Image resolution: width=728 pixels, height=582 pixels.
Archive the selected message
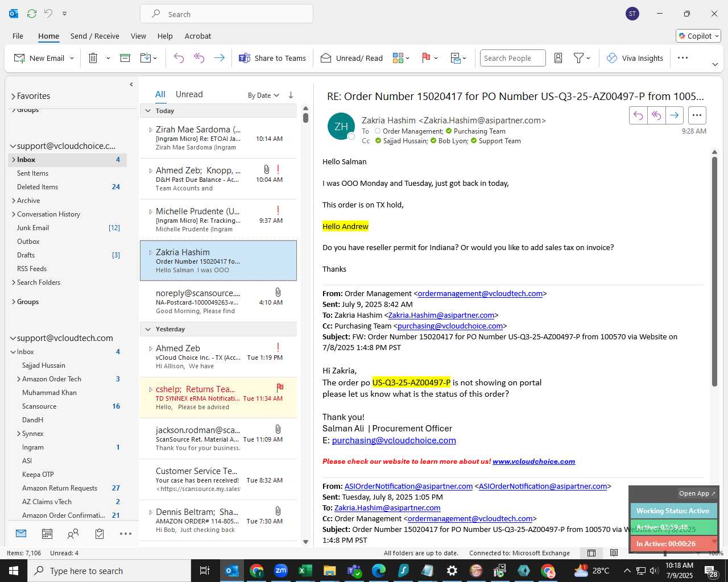(x=125, y=58)
